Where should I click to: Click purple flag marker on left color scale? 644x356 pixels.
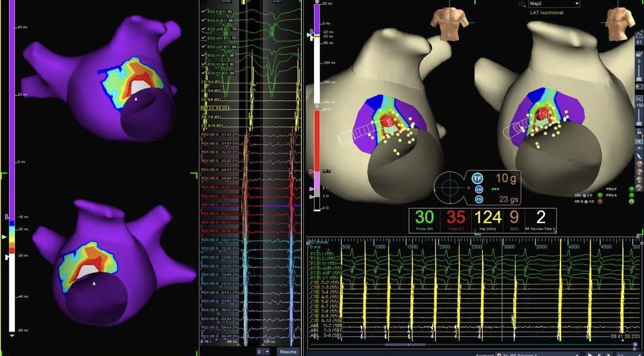coord(6,217)
